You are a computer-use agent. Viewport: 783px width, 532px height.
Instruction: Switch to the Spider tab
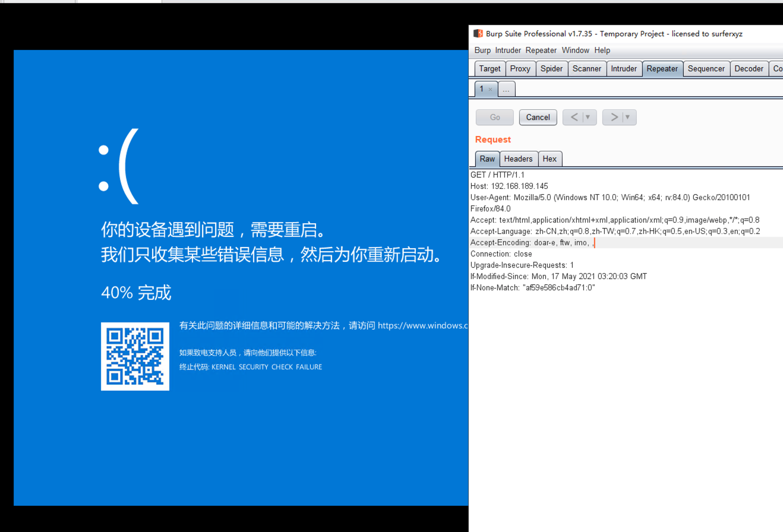(551, 69)
